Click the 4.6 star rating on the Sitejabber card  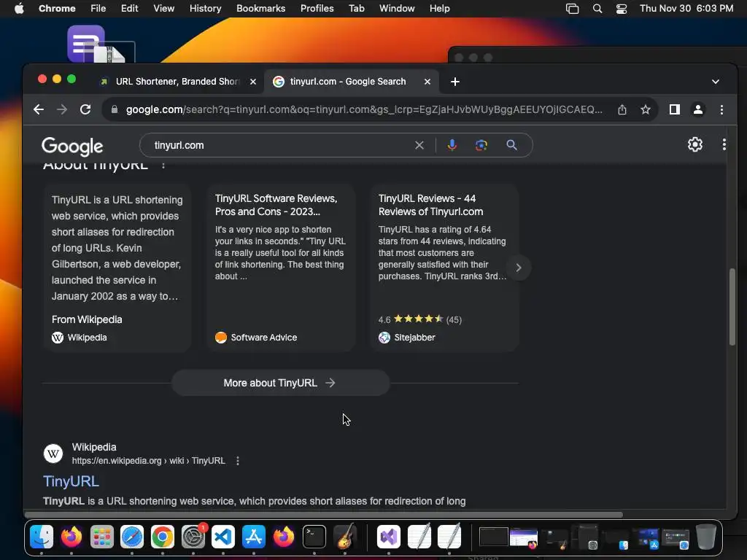419,319
